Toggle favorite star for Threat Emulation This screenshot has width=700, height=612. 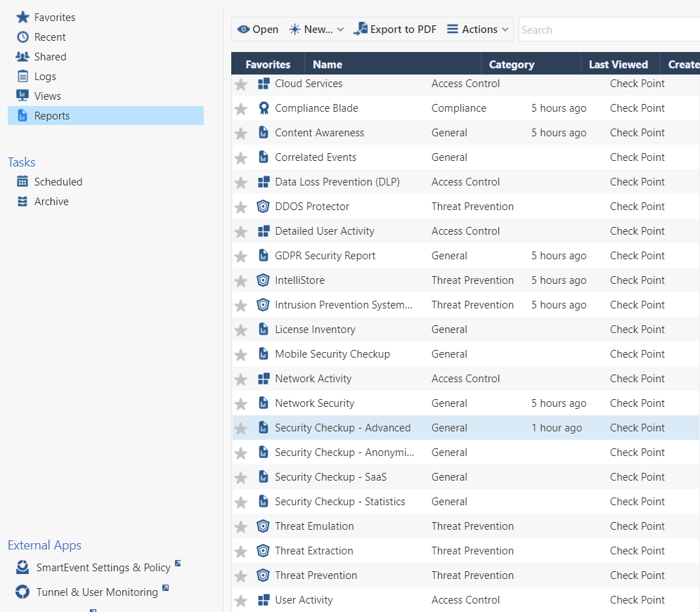(241, 527)
